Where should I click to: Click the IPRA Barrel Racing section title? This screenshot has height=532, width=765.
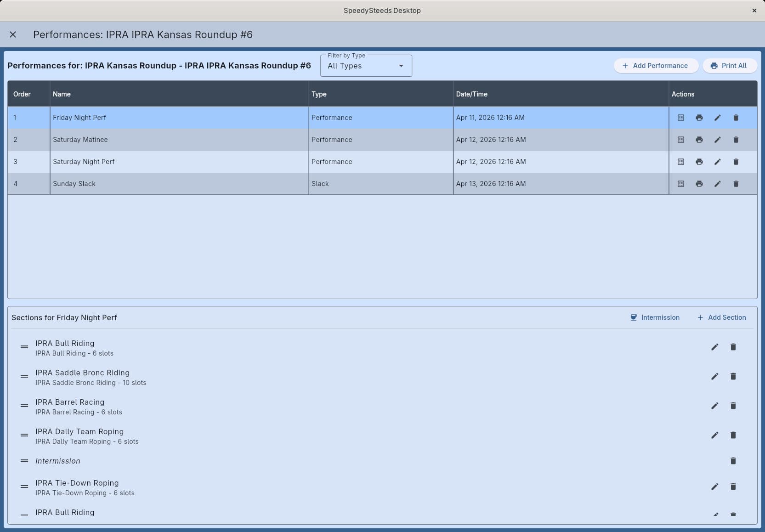[70, 402]
